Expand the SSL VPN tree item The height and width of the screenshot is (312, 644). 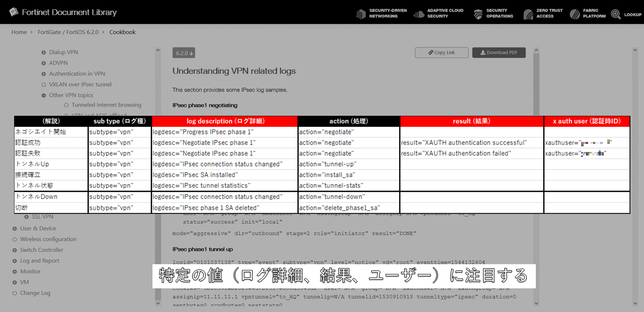tap(27, 217)
